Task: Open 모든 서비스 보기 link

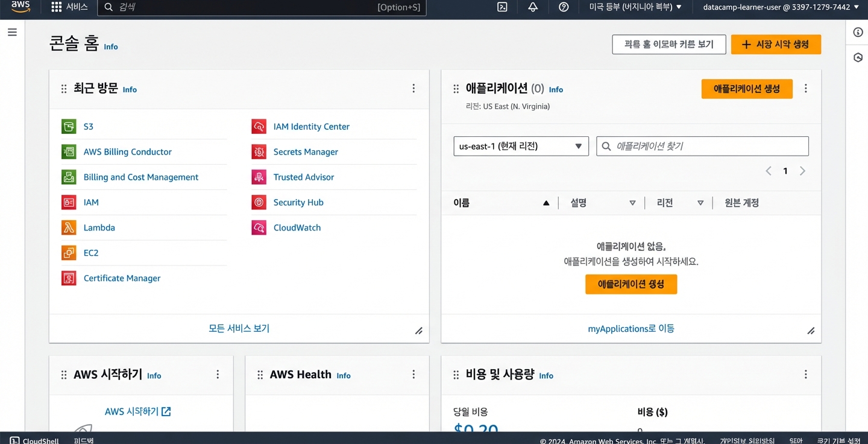Action: point(239,329)
